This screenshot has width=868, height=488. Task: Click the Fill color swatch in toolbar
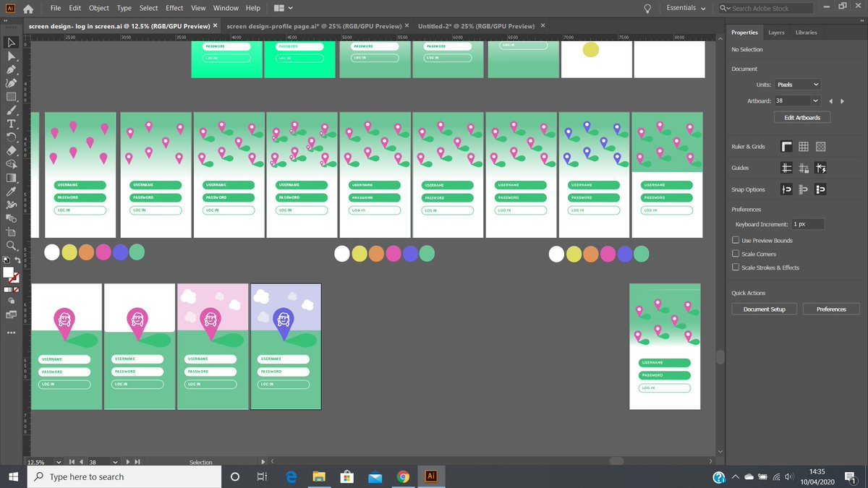[9, 273]
